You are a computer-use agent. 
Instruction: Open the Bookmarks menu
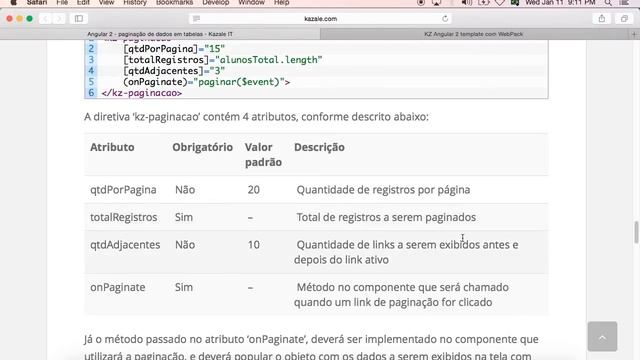point(174,2)
